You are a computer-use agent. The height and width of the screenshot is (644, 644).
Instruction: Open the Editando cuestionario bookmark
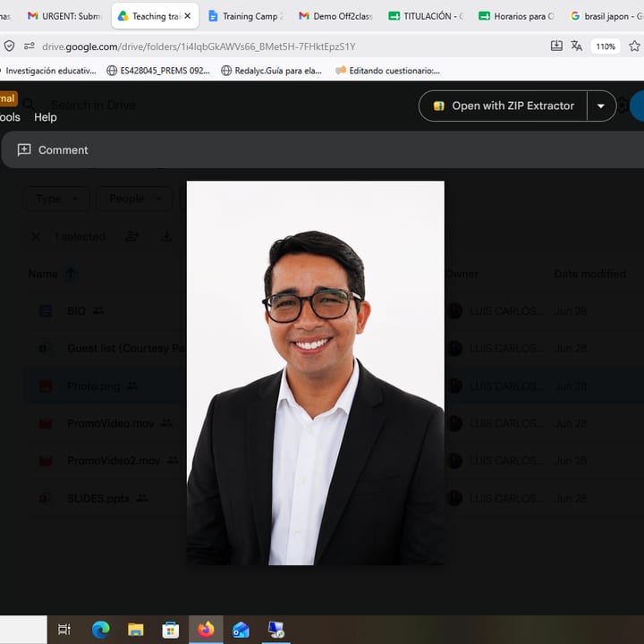pos(387,71)
